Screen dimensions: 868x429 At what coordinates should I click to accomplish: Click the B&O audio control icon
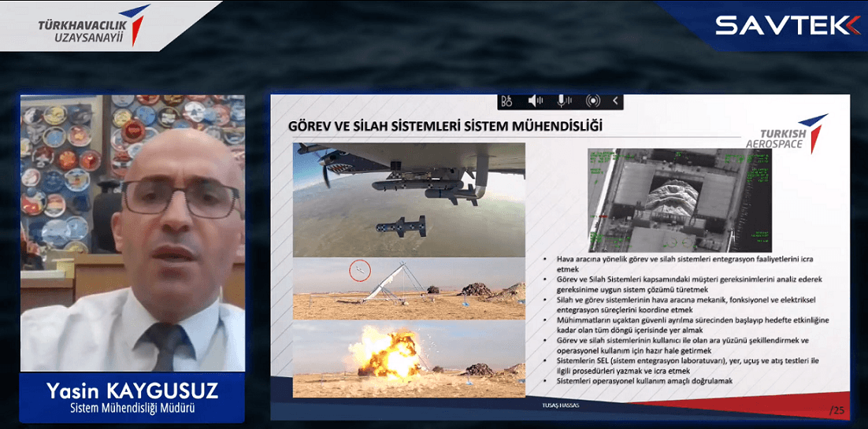507,102
